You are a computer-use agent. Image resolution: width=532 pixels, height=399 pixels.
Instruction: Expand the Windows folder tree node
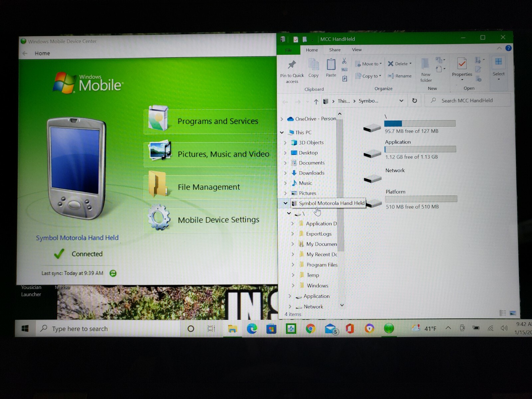(x=293, y=285)
